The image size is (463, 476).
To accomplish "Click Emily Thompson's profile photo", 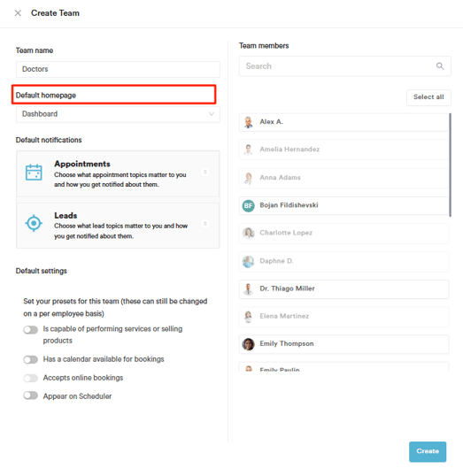I will (248, 344).
